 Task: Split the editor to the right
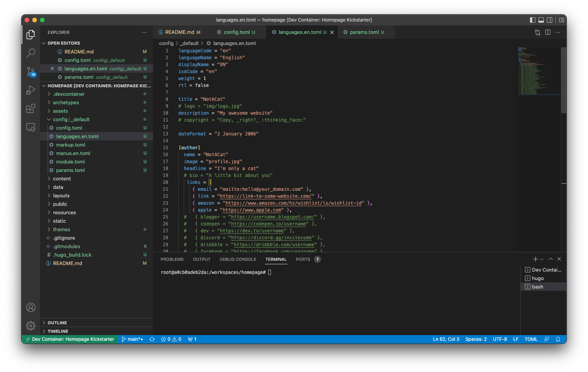(548, 32)
